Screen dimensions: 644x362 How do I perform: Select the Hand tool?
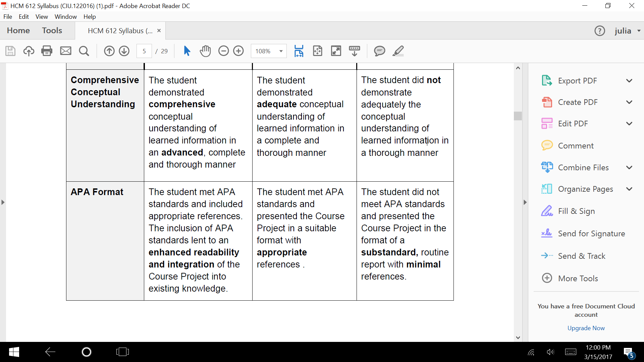[205, 51]
